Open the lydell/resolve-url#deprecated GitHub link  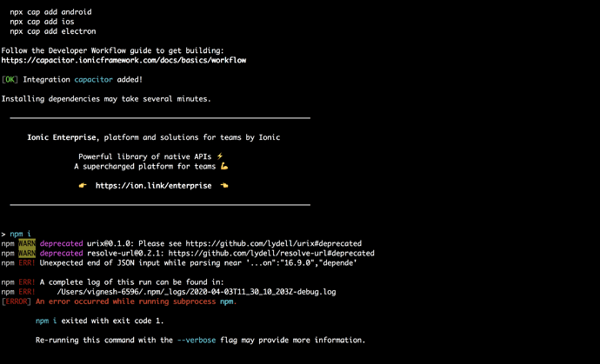tap(271, 253)
